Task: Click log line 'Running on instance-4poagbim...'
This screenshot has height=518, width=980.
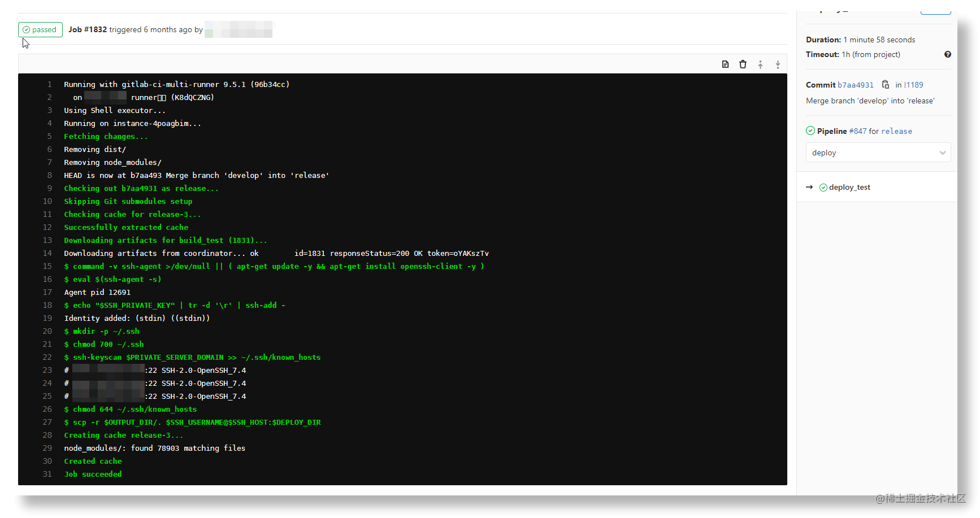Action: click(133, 123)
